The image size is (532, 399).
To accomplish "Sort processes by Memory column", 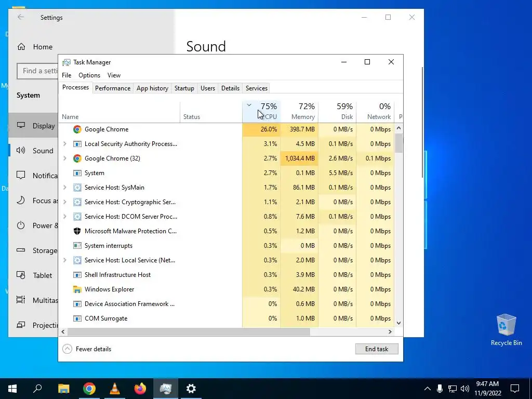I will pyautogui.click(x=299, y=112).
